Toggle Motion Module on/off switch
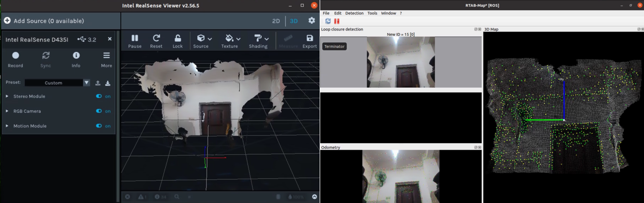Viewport: 644px width, 203px height. [99, 126]
